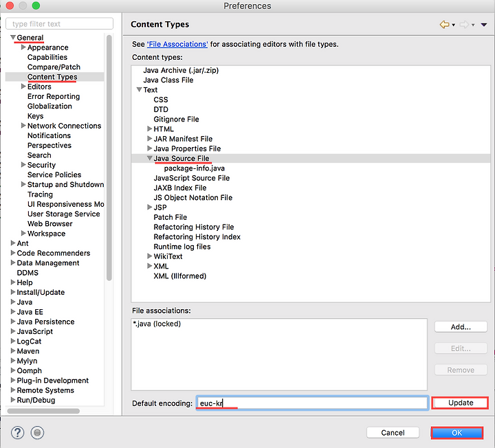Viewport: 495px width, 448px height.
Task: Expand the Mylyn category
Action: coord(13,360)
